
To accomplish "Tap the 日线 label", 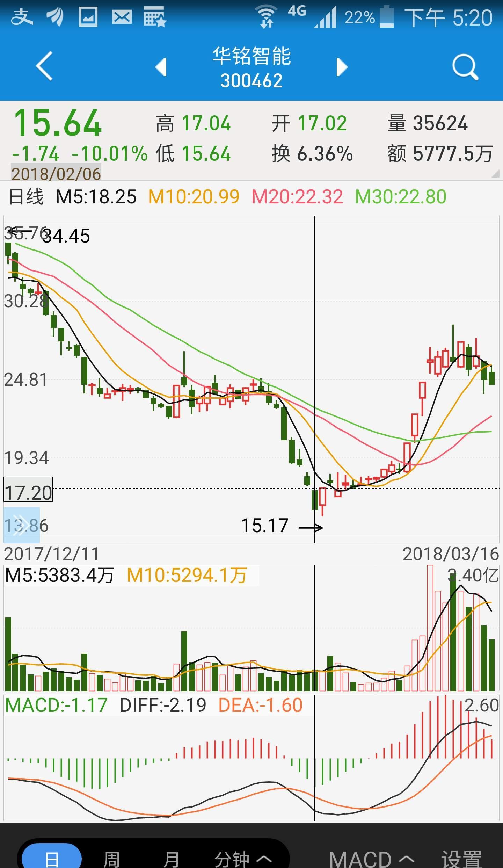I will tap(26, 197).
